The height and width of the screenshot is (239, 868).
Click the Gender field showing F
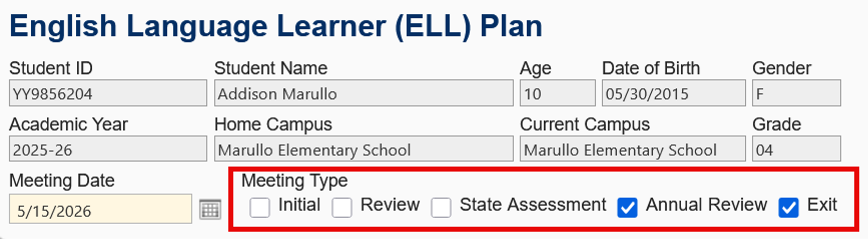(x=795, y=94)
